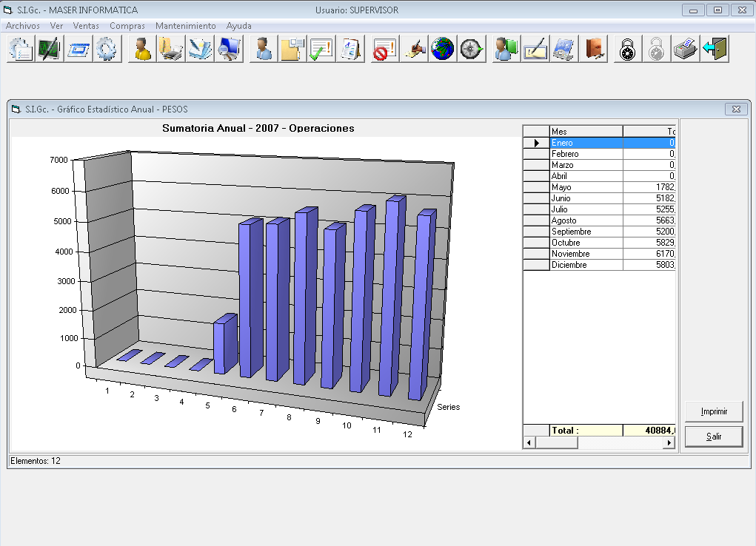Click the document with red prohibited sign
Screen dimensions: 756x546
point(385,49)
